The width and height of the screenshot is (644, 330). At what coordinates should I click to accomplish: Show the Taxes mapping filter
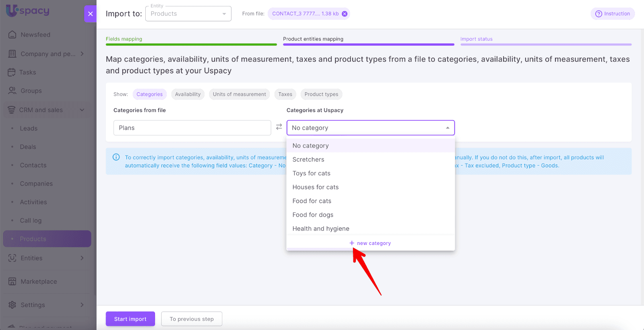(x=285, y=94)
